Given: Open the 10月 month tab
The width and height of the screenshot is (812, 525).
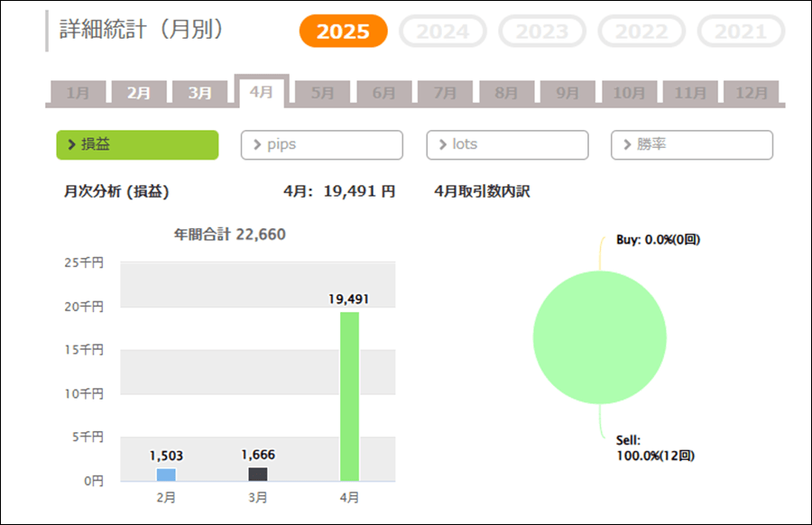Looking at the screenshot, I should [x=629, y=92].
